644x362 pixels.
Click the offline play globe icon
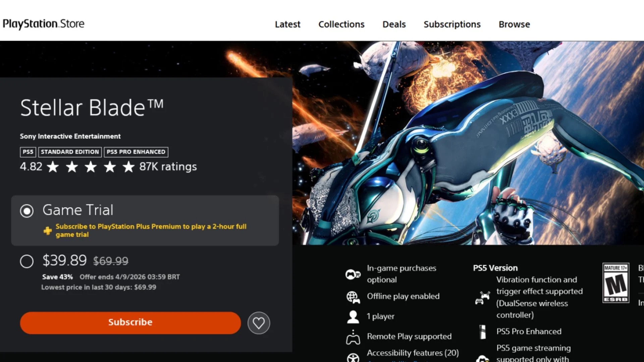tap(353, 297)
